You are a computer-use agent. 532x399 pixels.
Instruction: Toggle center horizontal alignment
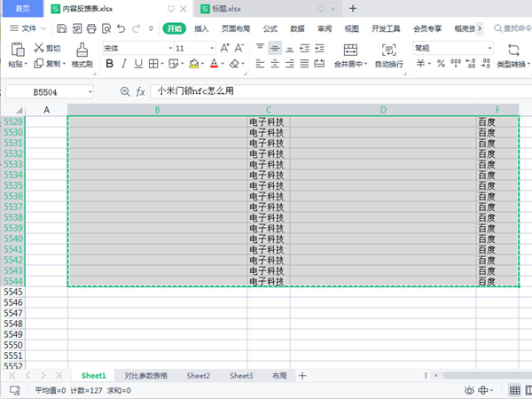(275, 64)
